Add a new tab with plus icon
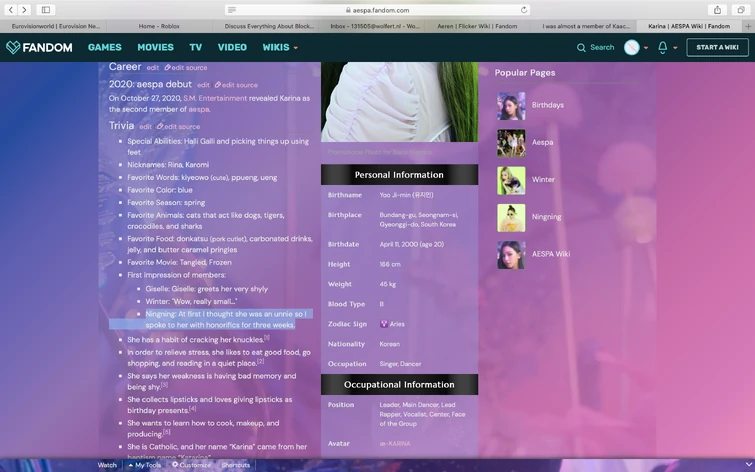The width and height of the screenshot is (755, 472). click(748, 26)
